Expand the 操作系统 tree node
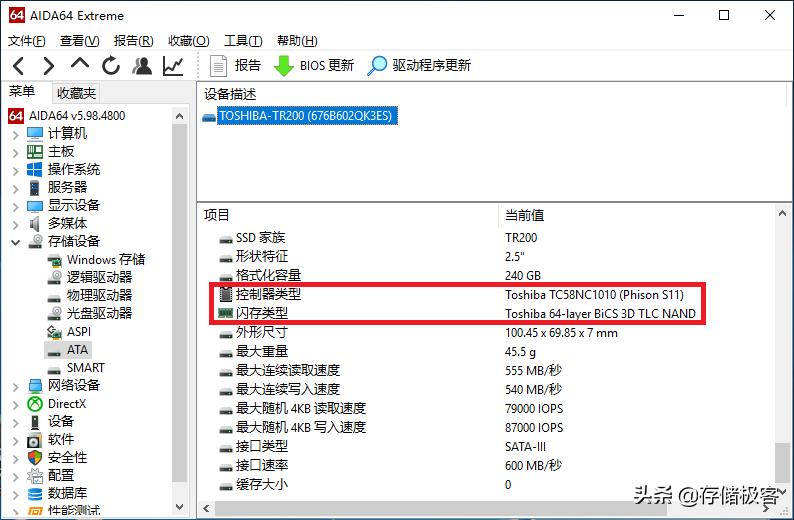Screen dimensions: 794x520 [15, 171]
